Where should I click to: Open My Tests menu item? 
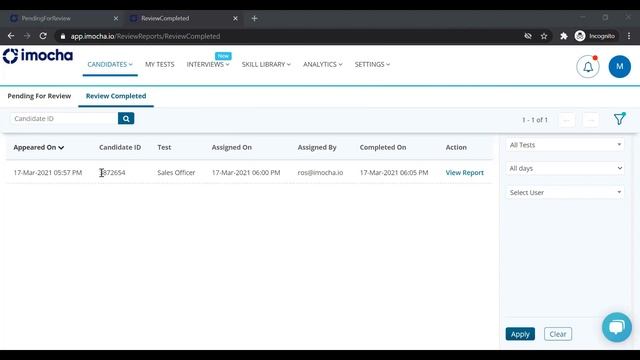[x=160, y=64]
